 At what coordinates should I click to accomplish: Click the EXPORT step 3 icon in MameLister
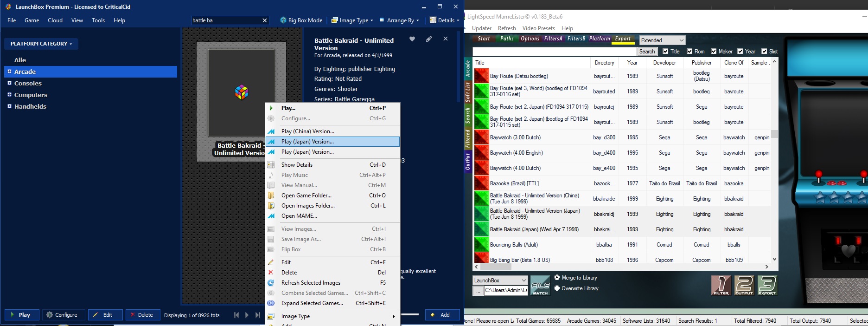click(767, 285)
